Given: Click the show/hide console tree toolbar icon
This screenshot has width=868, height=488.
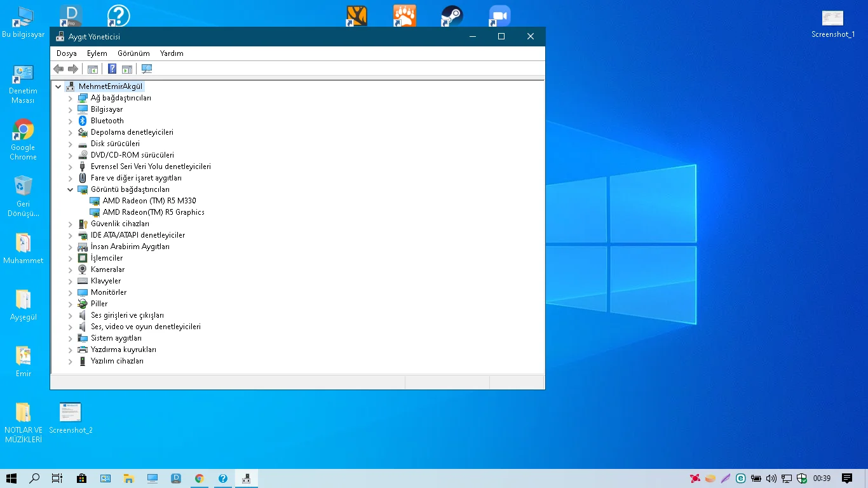Looking at the screenshot, I should [93, 69].
